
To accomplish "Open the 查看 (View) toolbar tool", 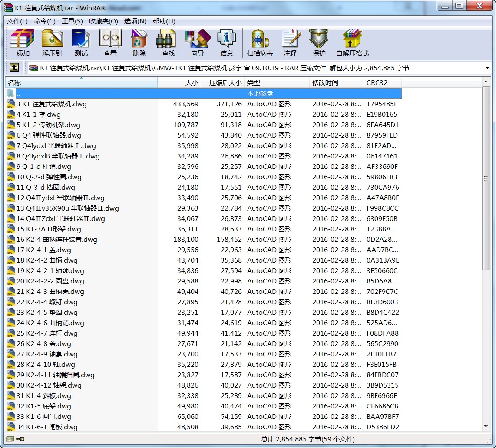I will (x=110, y=43).
